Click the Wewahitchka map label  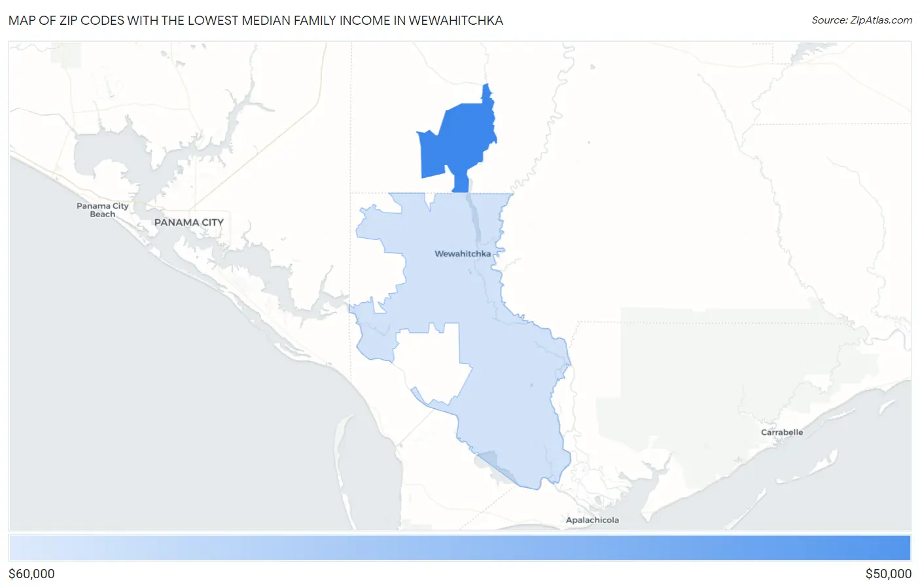click(x=463, y=254)
